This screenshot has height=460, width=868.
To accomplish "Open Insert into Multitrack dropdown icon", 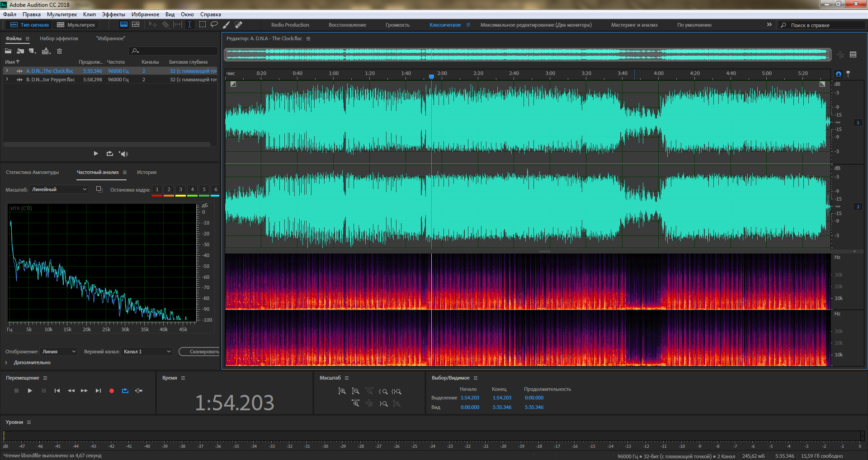I will (46, 51).
